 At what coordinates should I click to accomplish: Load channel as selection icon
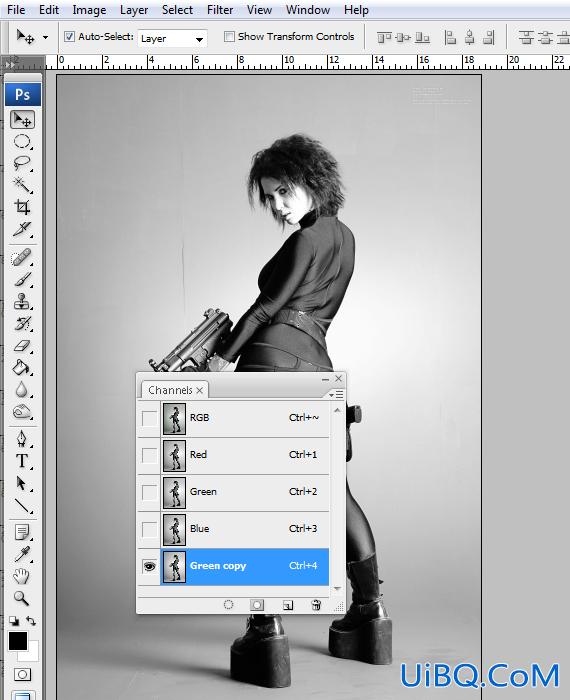[228, 605]
